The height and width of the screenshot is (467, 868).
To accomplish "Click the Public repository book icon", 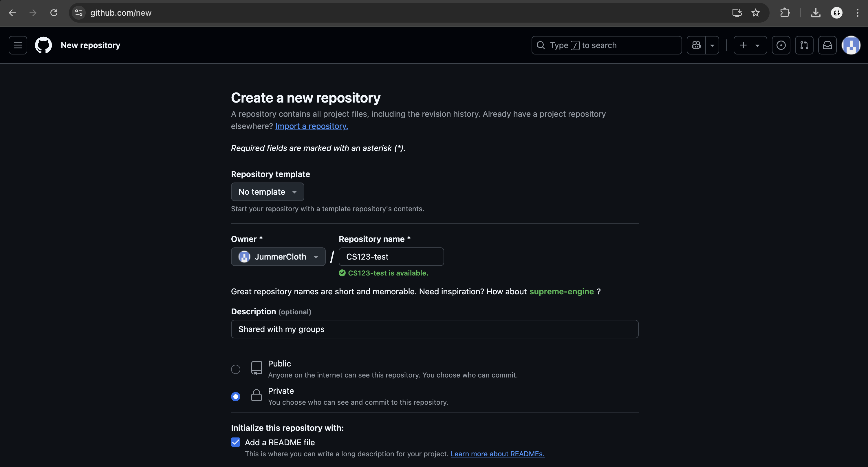I will click(x=257, y=368).
